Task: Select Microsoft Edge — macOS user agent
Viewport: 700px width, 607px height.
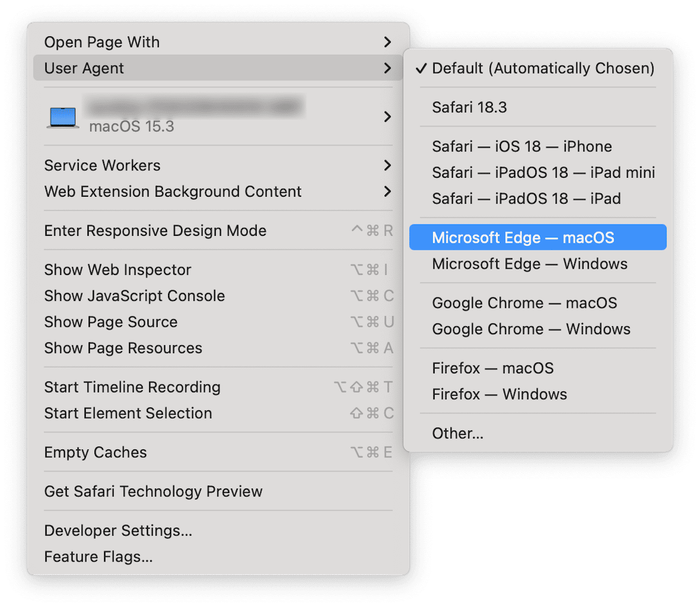Action: pyautogui.click(x=538, y=237)
